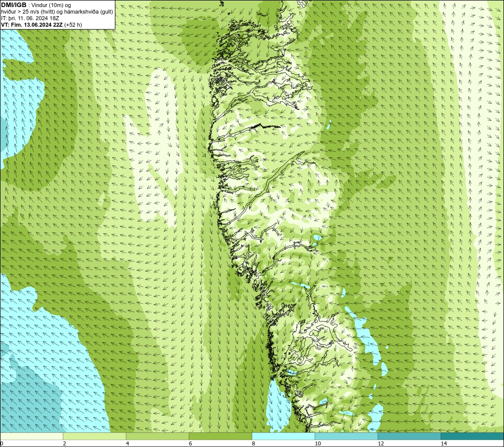Image resolution: width=504 pixels, height=447 pixels.
Task: Click the 'VT: Fim. 13.06.2024 22Z' valid time
Action: click(x=32, y=25)
